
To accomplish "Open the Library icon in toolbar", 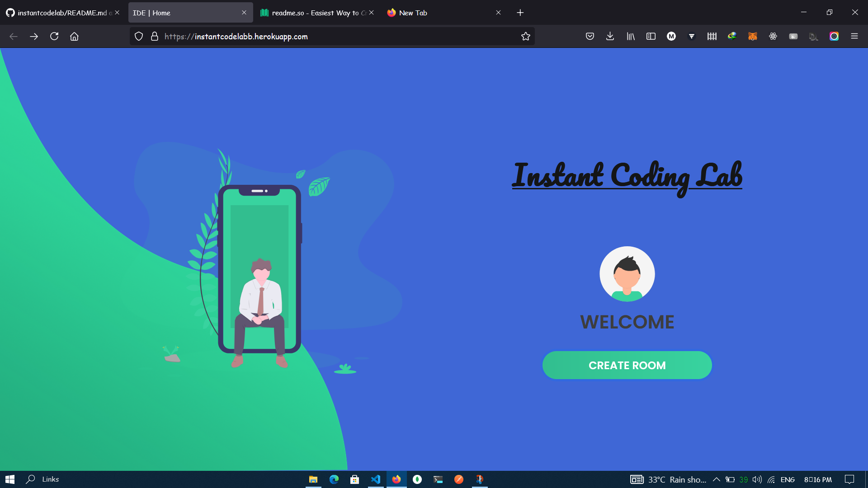I will [x=630, y=37].
